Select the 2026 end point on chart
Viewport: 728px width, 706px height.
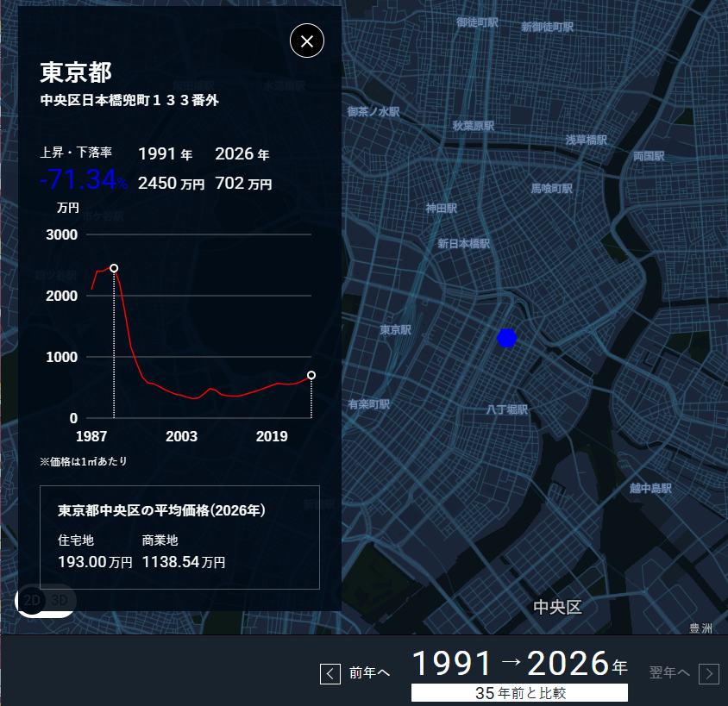click(x=311, y=375)
